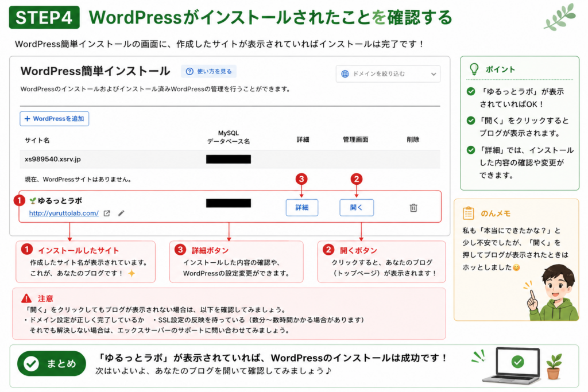Click the green checkmark next to 「詳細」では
This screenshot has width=588, height=392.
pos(471,150)
